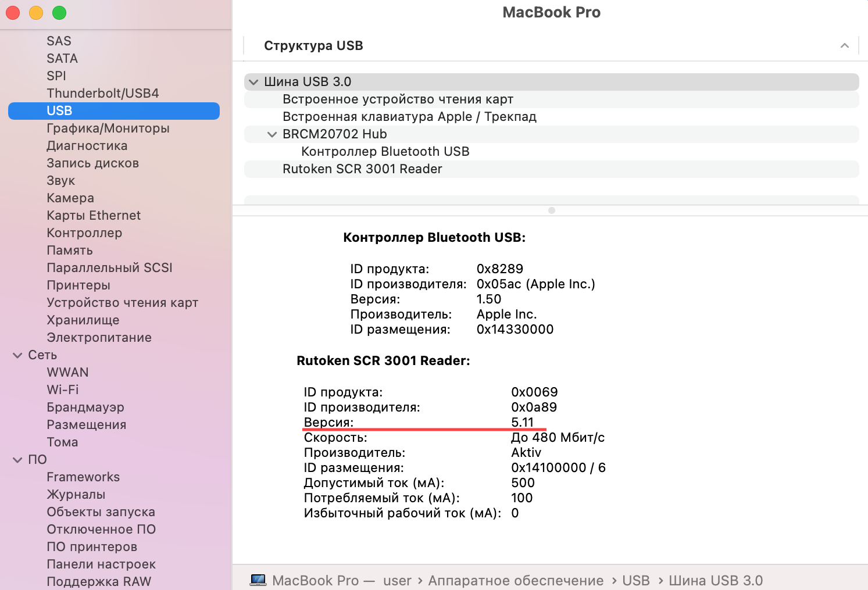Select Контроллер Bluetooth USB row
This screenshot has height=590, width=868.
[551, 152]
